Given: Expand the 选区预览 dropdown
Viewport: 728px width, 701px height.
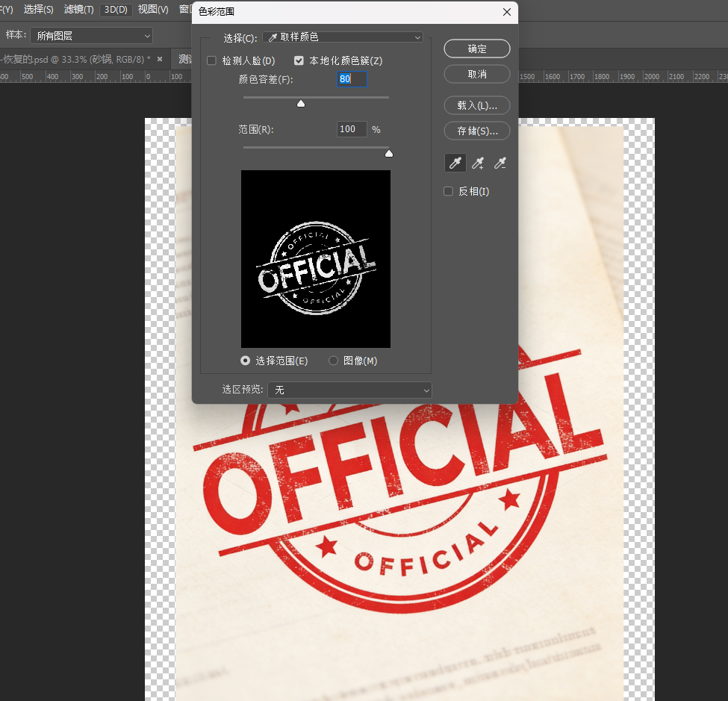Looking at the screenshot, I should point(349,390).
